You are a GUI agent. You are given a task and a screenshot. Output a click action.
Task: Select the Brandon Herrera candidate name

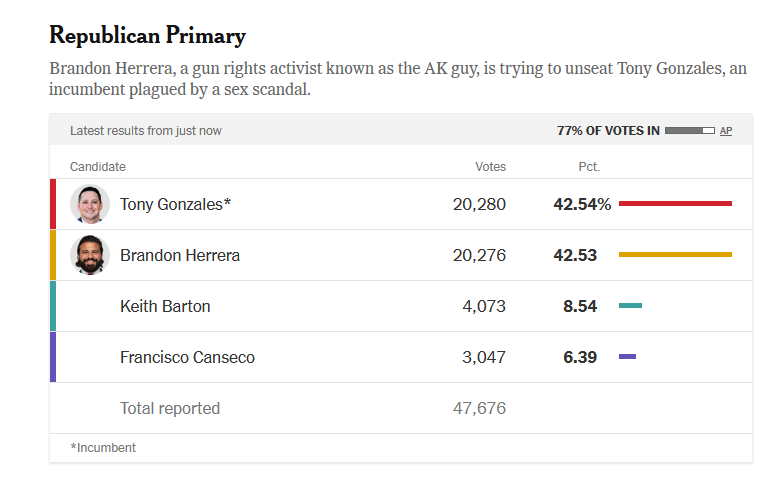pyautogui.click(x=180, y=256)
